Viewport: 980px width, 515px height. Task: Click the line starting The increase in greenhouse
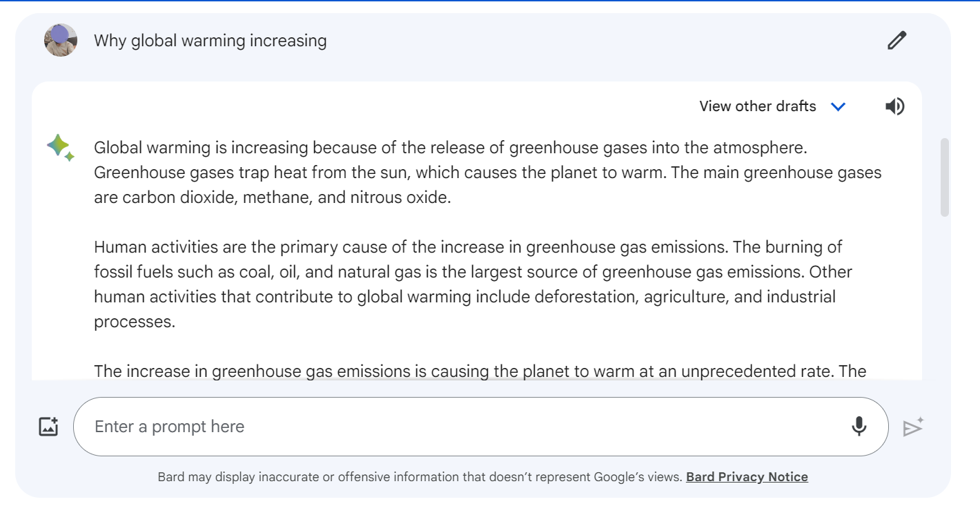coord(480,371)
